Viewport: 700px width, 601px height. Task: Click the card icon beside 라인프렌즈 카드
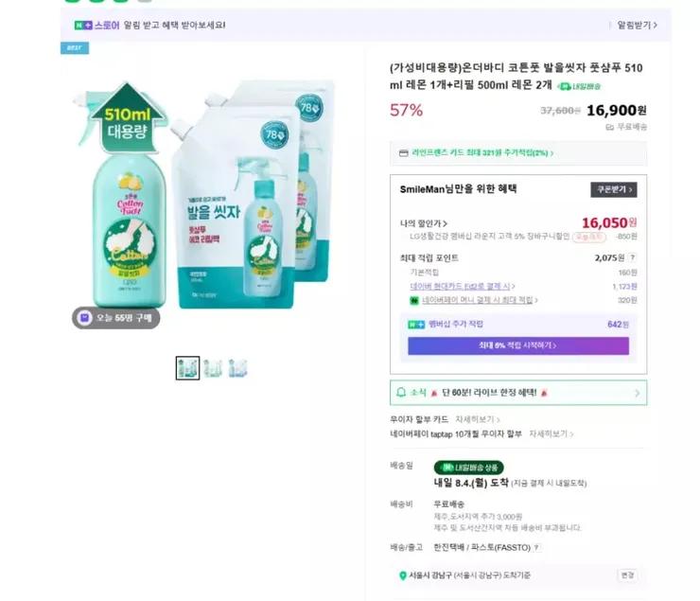click(x=404, y=153)
